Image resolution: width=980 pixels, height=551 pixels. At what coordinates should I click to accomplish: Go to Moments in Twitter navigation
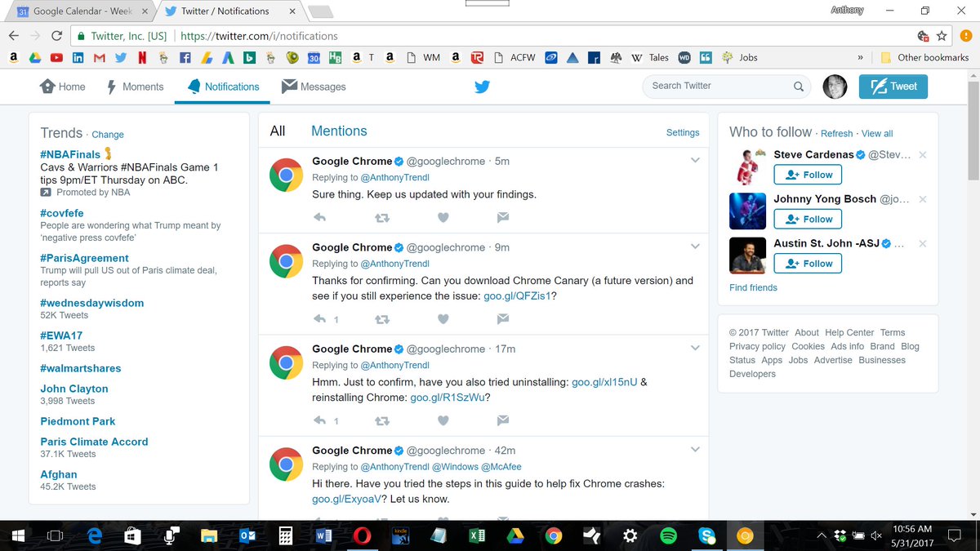[x=136, y=87]
